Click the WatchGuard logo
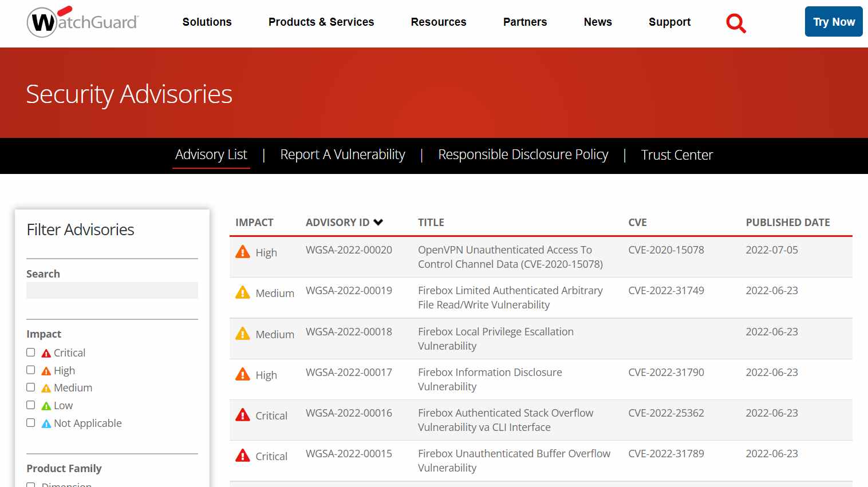868x487 pixels. pos(83,22)
